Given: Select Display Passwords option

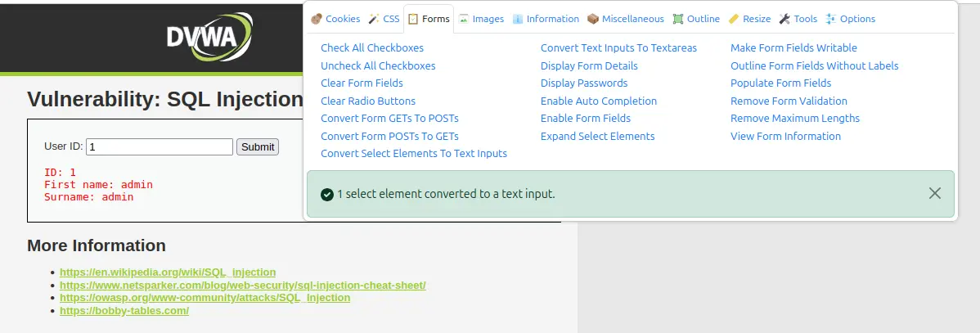Looking at the screenshot, I should tap(584, 83).
